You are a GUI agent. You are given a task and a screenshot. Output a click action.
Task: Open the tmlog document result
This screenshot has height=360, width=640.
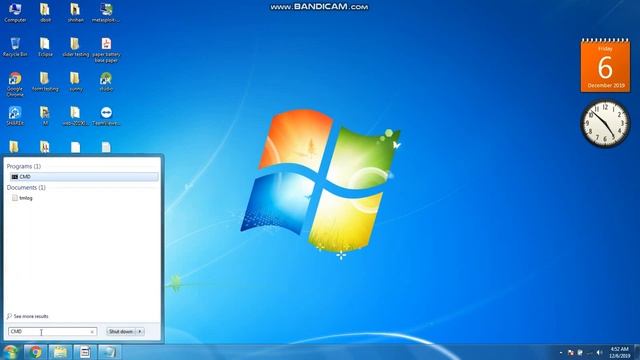[x=22, y=198]
